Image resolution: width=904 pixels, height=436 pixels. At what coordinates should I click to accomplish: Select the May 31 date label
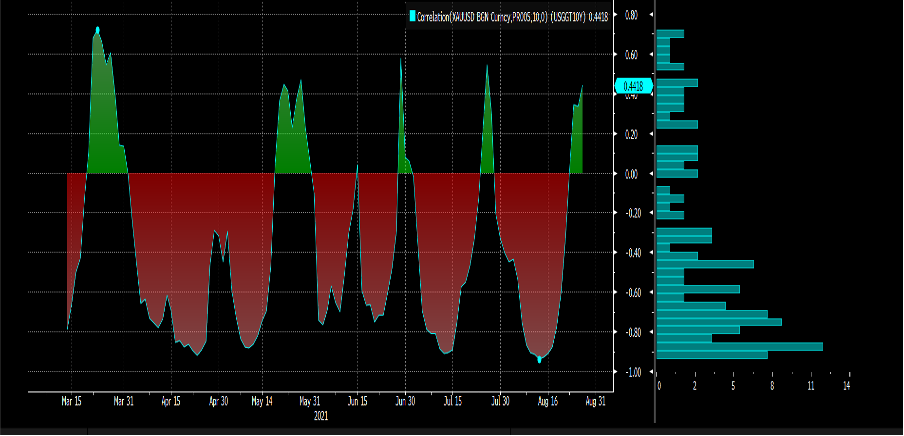[310, 401]
